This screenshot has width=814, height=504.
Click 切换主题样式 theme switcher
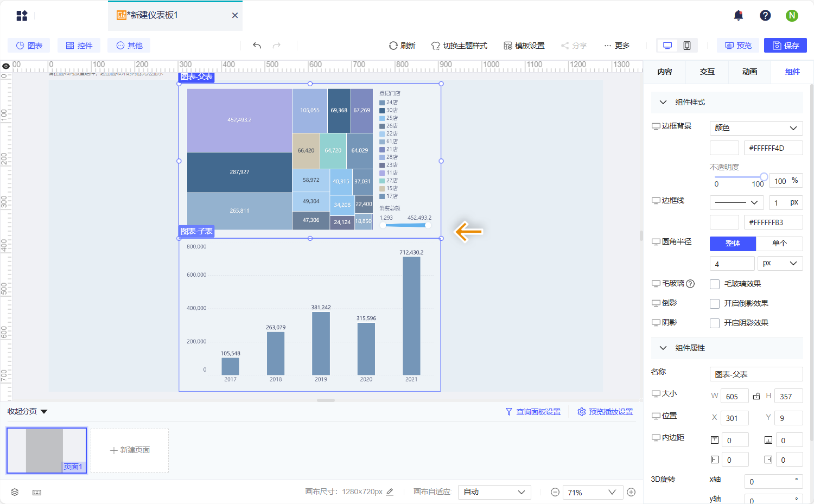(459, 46)
